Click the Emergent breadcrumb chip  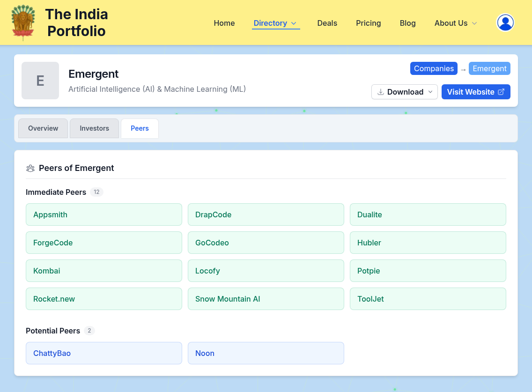pyautogui.click(x=489, y=68)
